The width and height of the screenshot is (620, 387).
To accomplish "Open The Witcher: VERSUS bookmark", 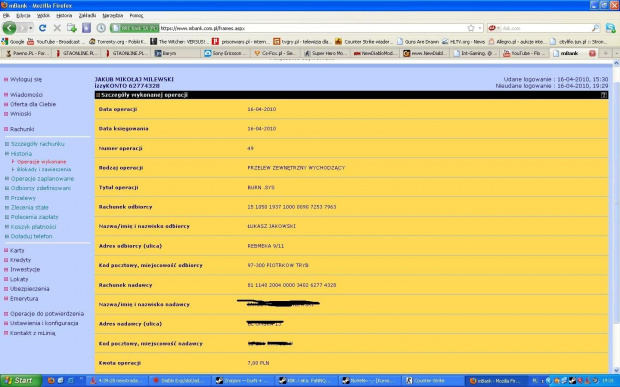I will pos(180,42).
